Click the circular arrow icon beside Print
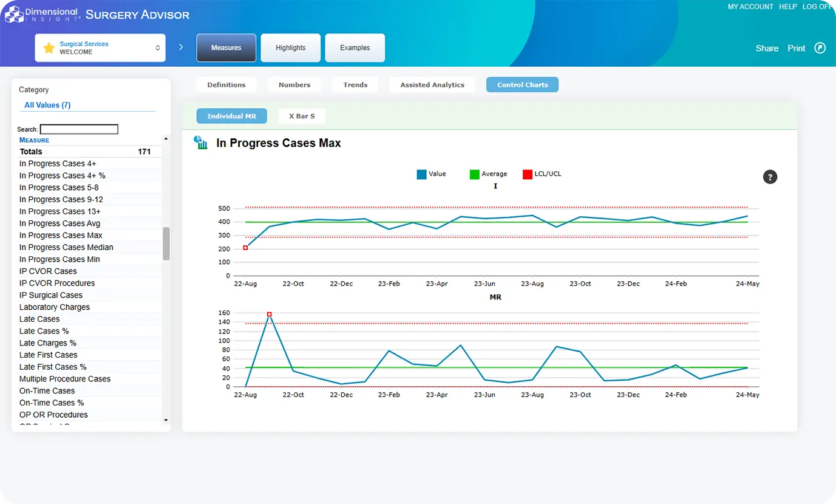 pos(820,48)
